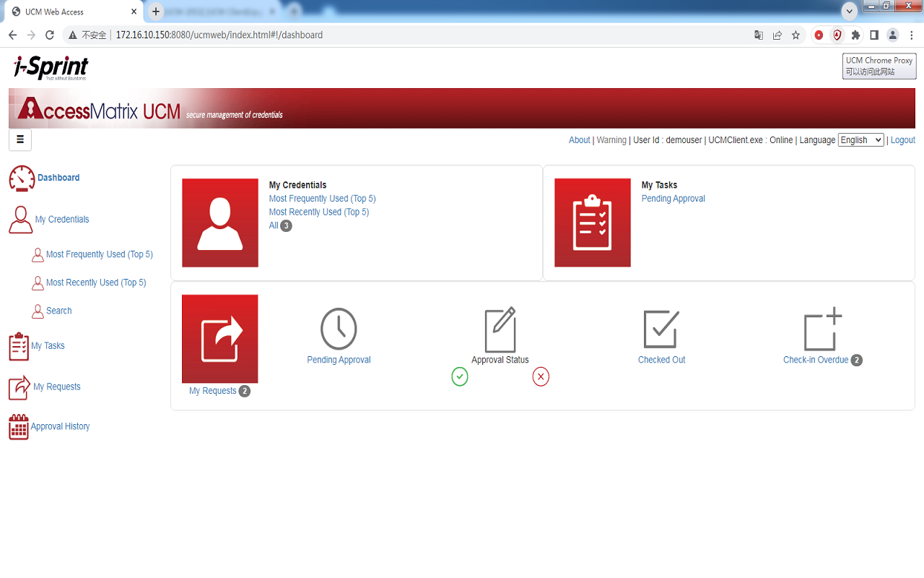Click the My Tasks clipboard icon in sidebar
924x578 pixels.
point(19,347)
